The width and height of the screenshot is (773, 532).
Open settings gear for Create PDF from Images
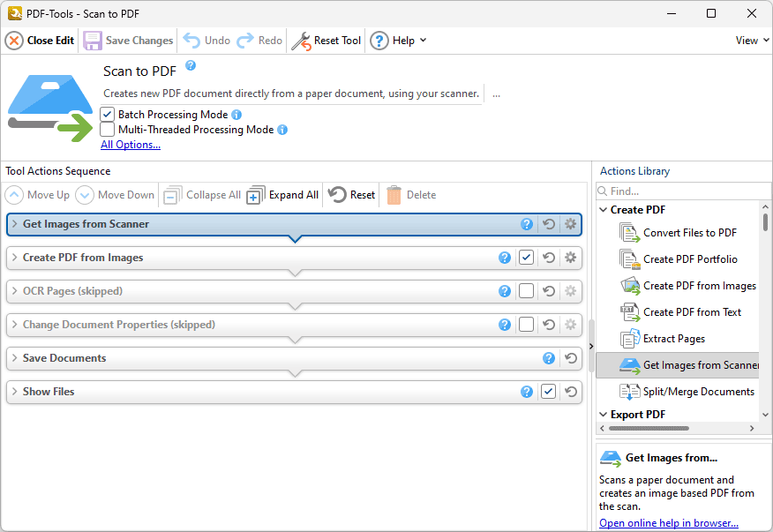click(570, 258)
